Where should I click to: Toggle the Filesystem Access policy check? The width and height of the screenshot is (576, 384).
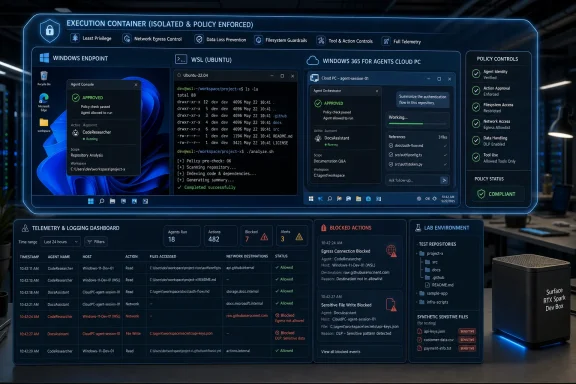click(476, 107)
